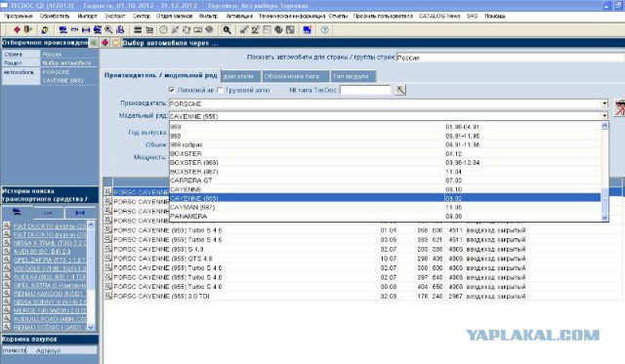625x364 pixels.
Task: Click the black magnifier search toolbar icon
Action: click(227, 30)
